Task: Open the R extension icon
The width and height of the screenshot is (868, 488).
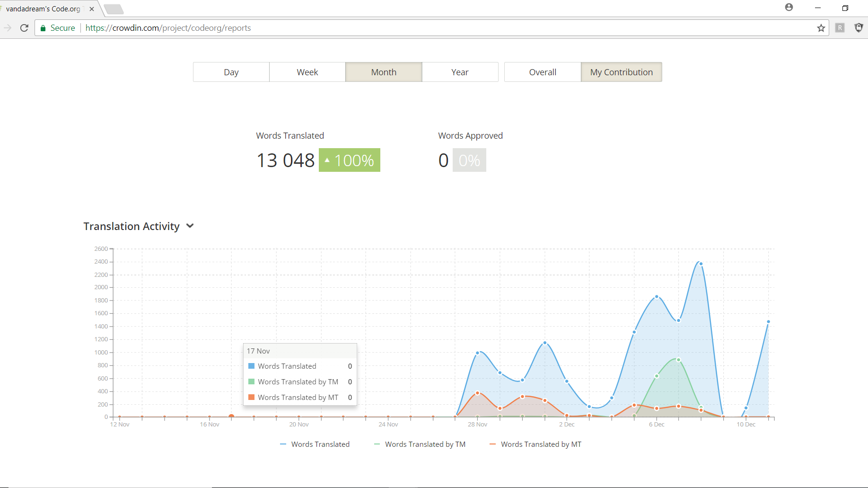Action: coord(840,28)
